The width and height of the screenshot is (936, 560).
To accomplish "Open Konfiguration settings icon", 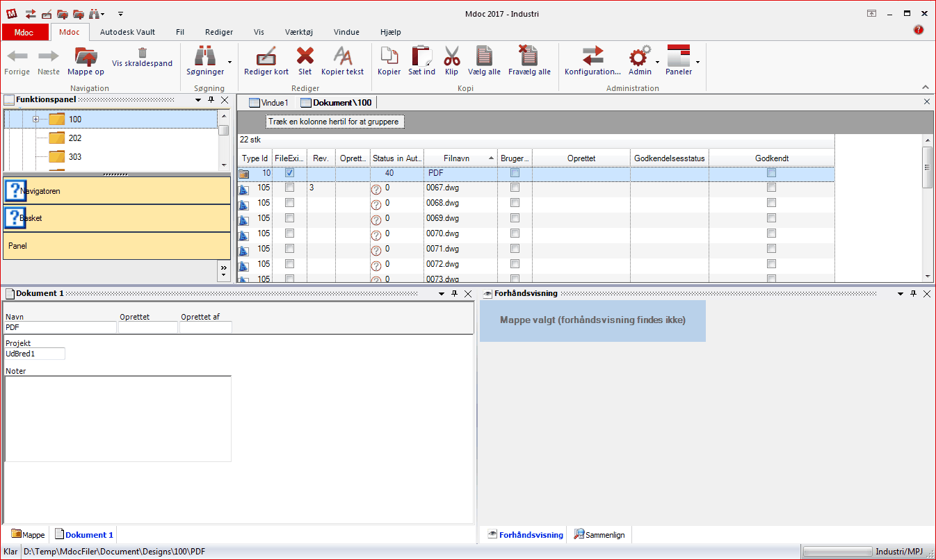I will pyautogui.click(x=592, y=56).
